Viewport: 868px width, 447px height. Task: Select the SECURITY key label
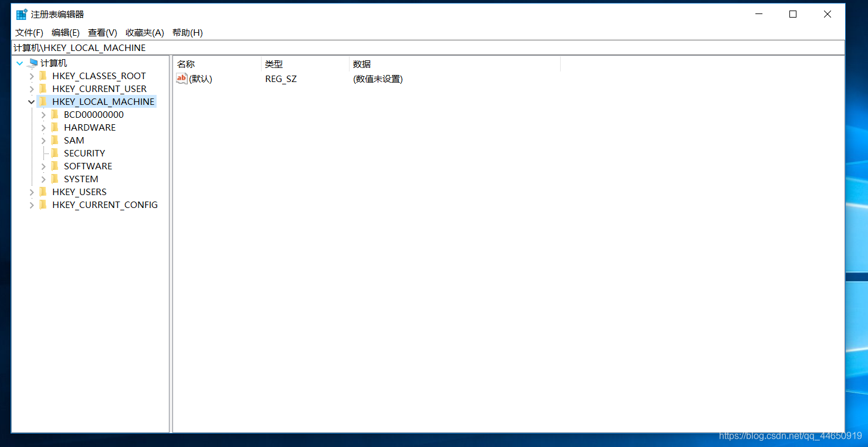[x=84, y=153]
